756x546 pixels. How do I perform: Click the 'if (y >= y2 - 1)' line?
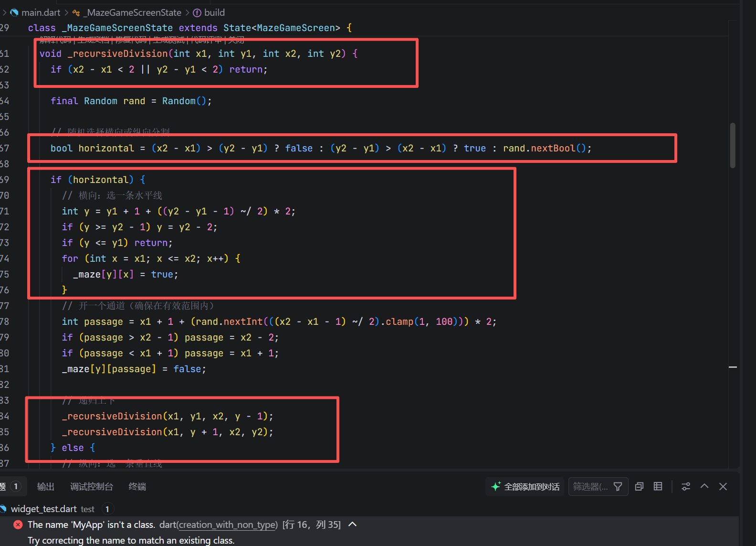point(139,227)
